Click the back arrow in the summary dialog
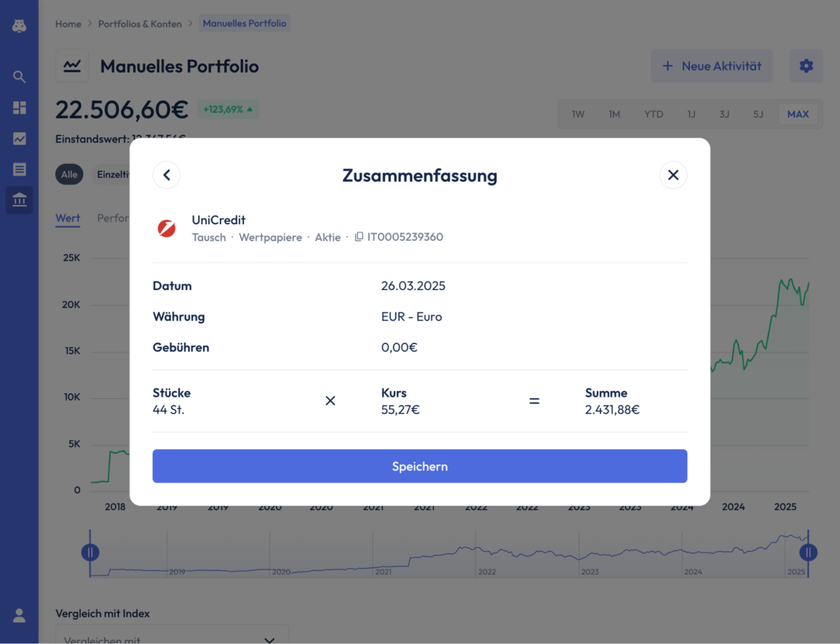 coord(166,175)
